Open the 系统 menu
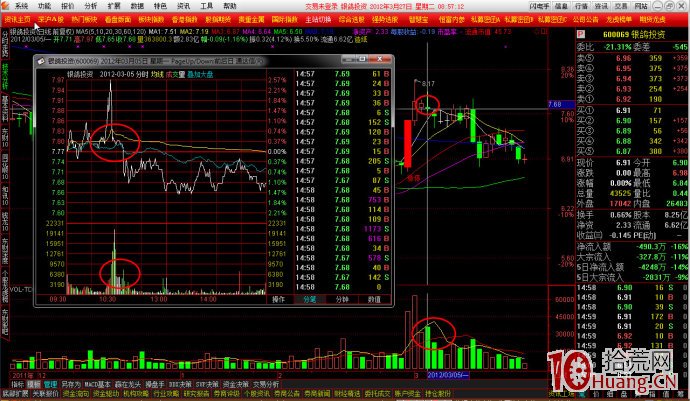Viewport: 690px width, 401px height. tap(21, 6)
